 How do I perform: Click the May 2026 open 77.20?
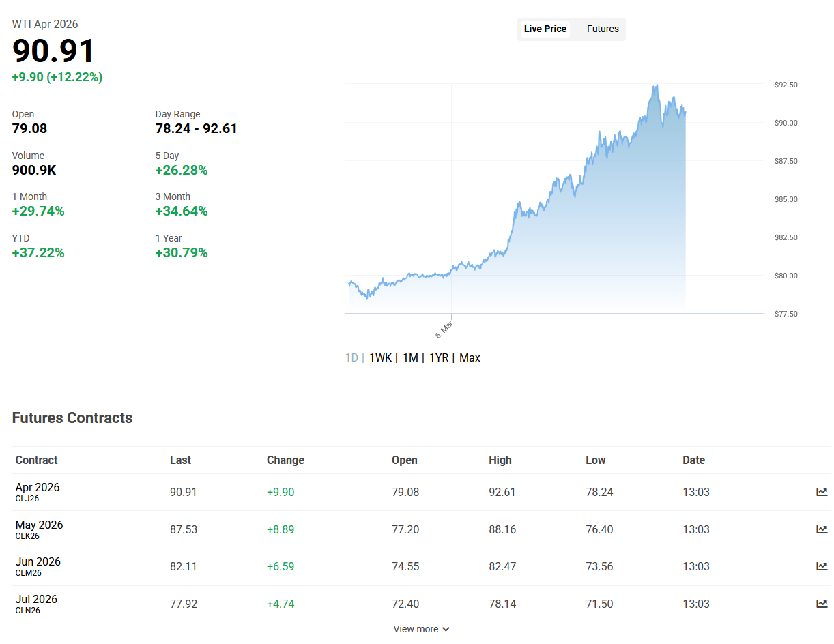pyautogui.click(x=405, y=529)
